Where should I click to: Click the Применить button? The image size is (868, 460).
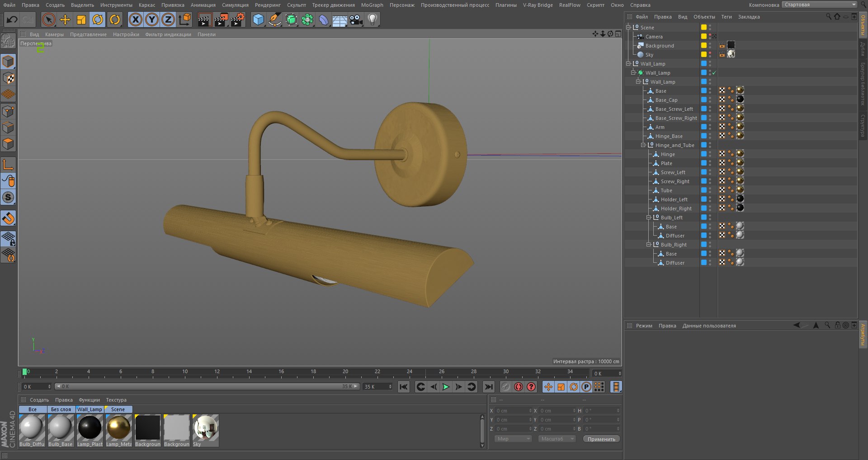[601, 439]
